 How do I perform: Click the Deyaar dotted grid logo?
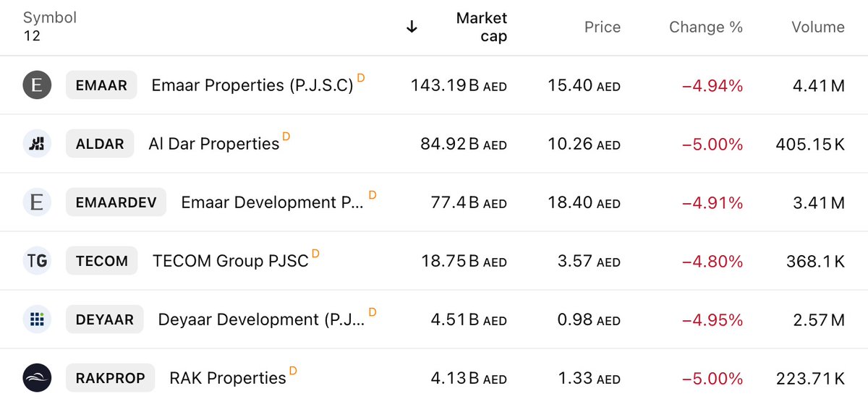(x=37, y=319)
